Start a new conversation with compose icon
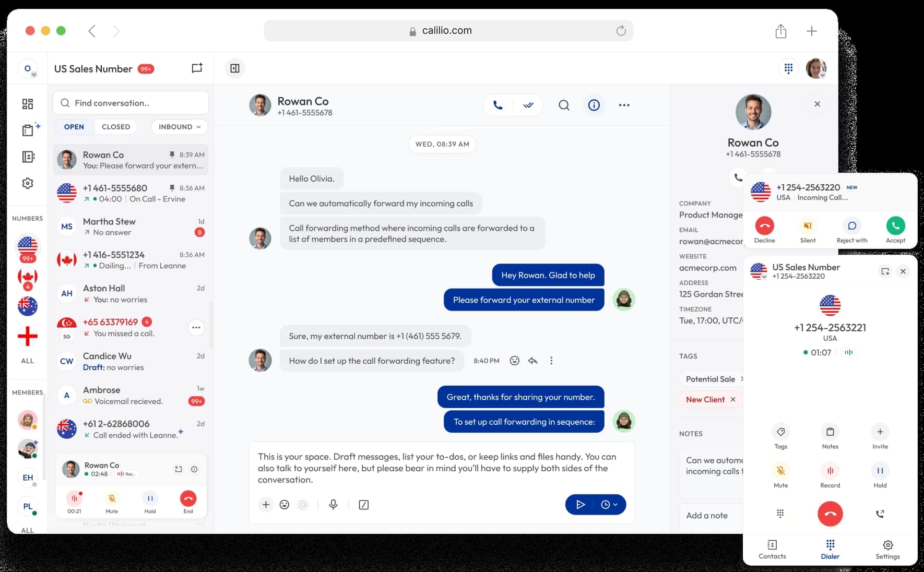Screen dimensions: 924x572 tap(197, 68)
